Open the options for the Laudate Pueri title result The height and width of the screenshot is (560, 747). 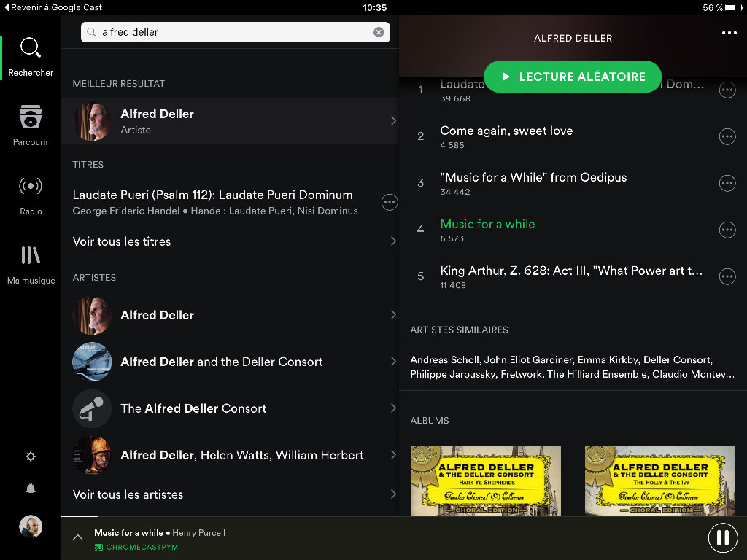point(390,203)
